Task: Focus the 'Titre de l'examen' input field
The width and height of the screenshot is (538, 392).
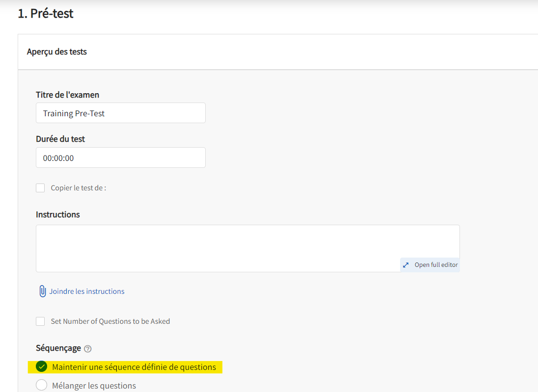Action: [120, 113]
